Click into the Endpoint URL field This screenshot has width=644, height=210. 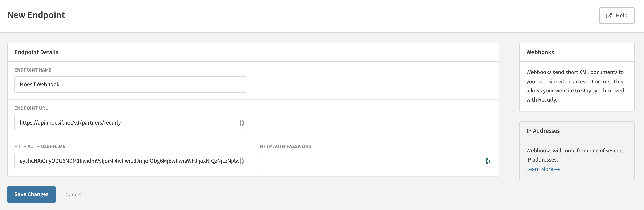pos(125,123)
